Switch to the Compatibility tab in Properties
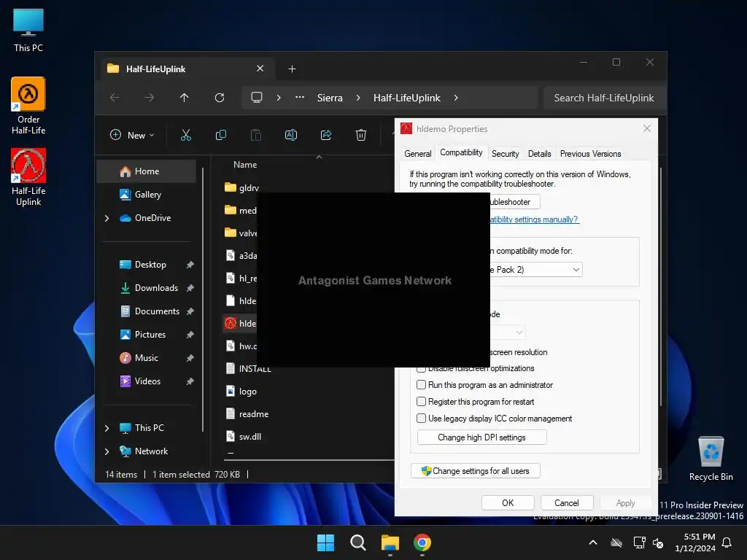The image size is (747, 560). 461,152
